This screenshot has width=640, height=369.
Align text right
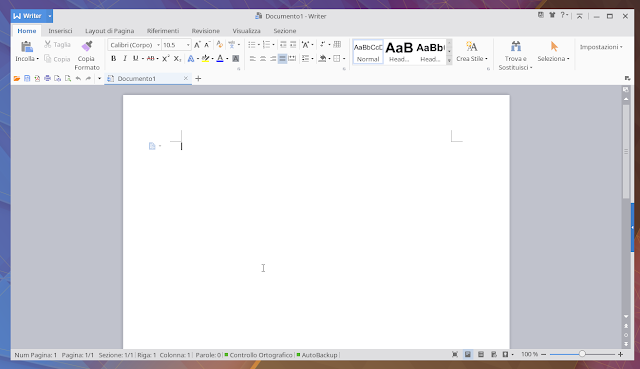[x=273, y=59]
